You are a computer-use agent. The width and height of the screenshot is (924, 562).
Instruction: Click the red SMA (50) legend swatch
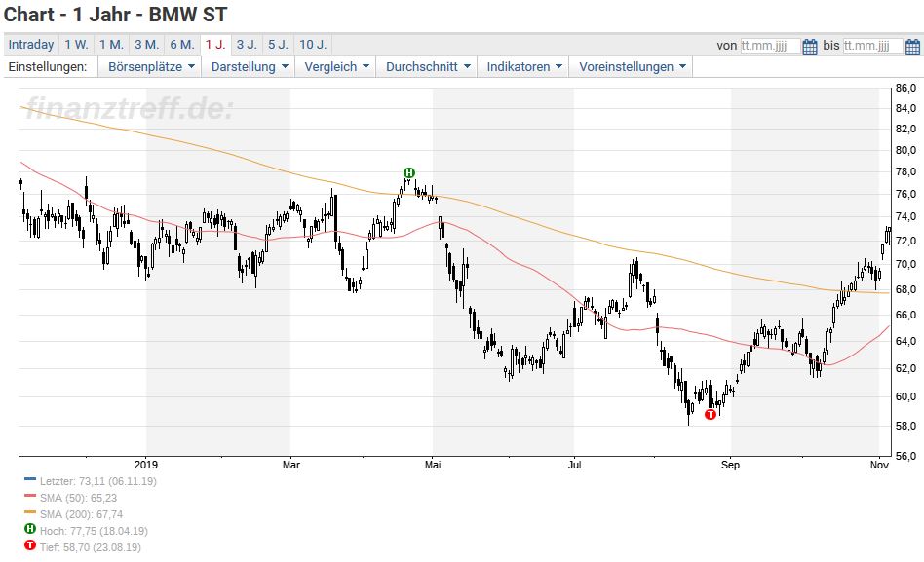click(x=30, y=496)
